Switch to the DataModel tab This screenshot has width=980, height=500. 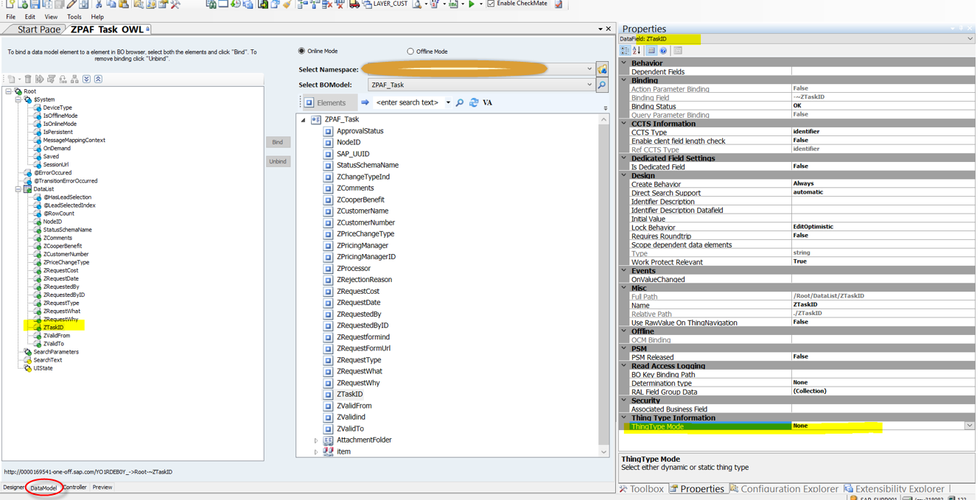coord(43,488)
